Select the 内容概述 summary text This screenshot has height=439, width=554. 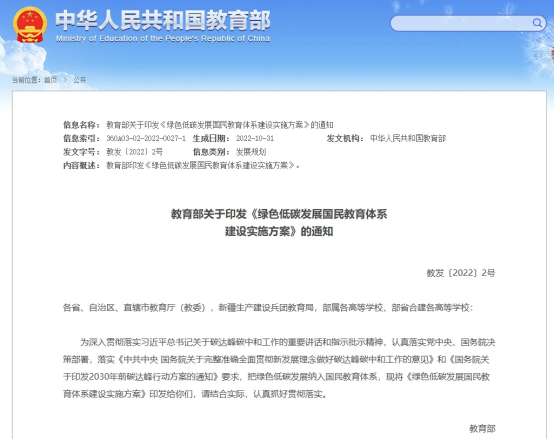203,165
